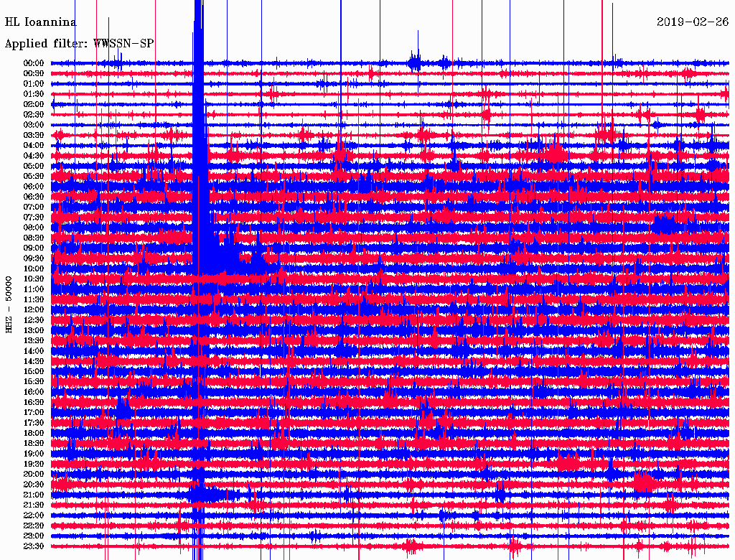735x560 pixels.
Task: Select the 13:30 time label
Action: (x=34, y=340)
